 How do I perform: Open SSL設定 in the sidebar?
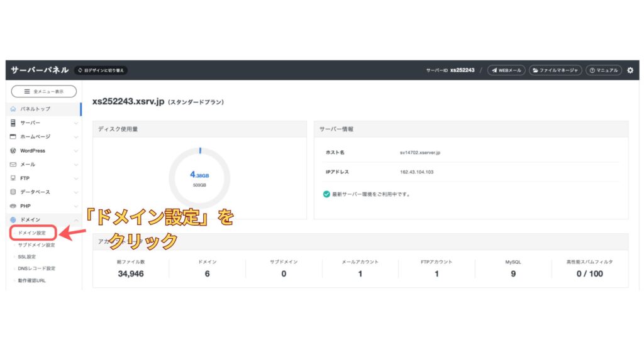[x=27, y=256]
